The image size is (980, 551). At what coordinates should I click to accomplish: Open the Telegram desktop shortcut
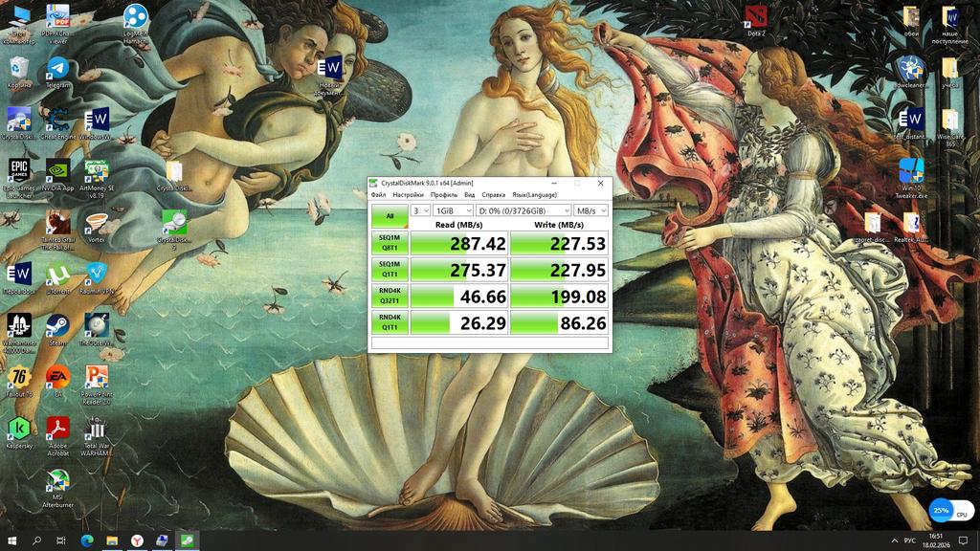coord(57,69)
